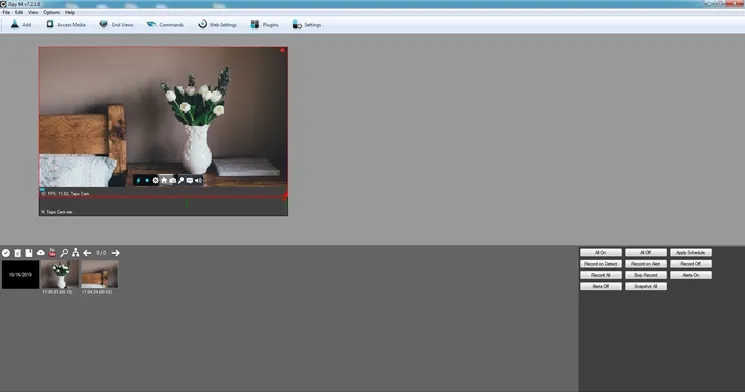Open the View menu
The height and width of the screenshot is (392, 745).
(33, 12)
